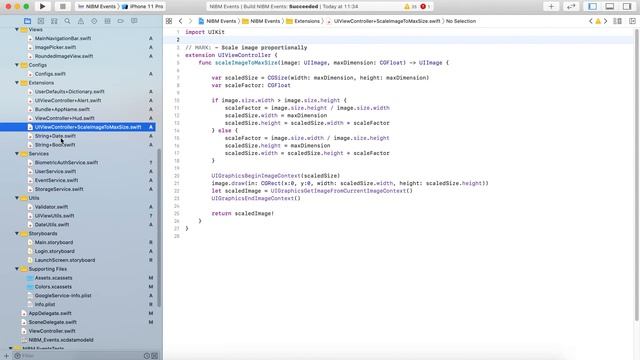Open StorageService.swift

(59, 189)
